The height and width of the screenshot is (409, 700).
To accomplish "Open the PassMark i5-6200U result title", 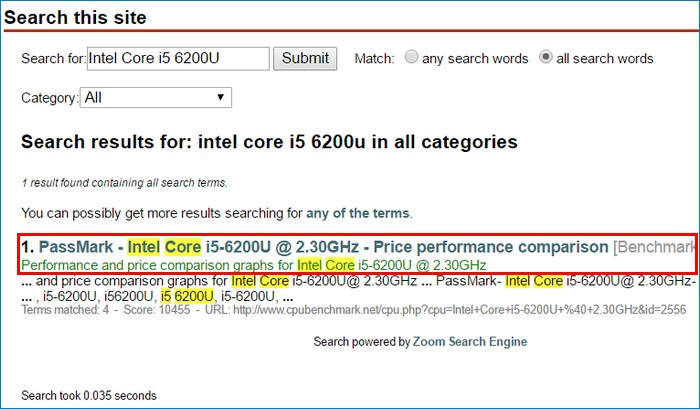I will tap(323, 247).
